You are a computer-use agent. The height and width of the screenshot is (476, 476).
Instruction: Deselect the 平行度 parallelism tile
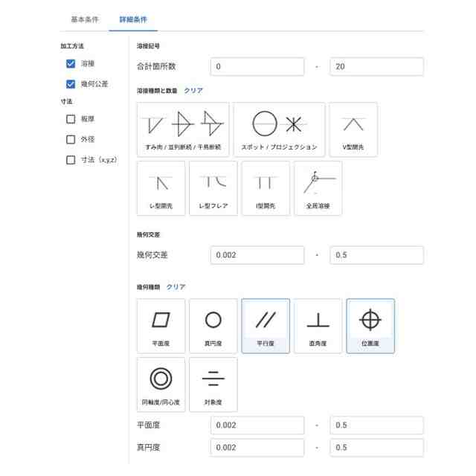pos(266,326)
